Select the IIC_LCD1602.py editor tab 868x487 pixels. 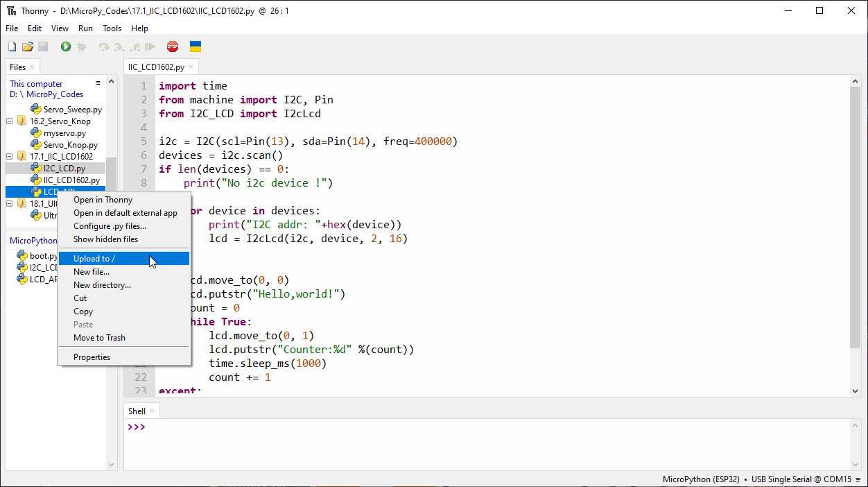[156, 67]
